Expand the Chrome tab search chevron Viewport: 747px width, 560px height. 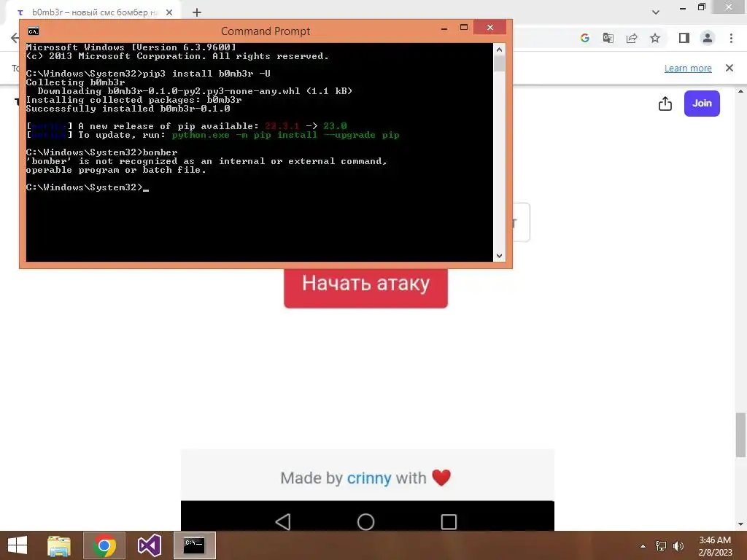pos(656,12)
